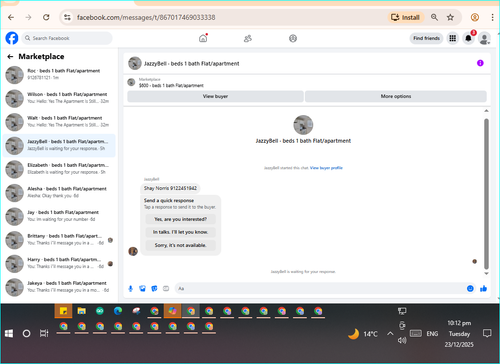Click the chat vertical scrollbar thumb
This screenshot has width=500, height=364.
[x=486, y=193]
